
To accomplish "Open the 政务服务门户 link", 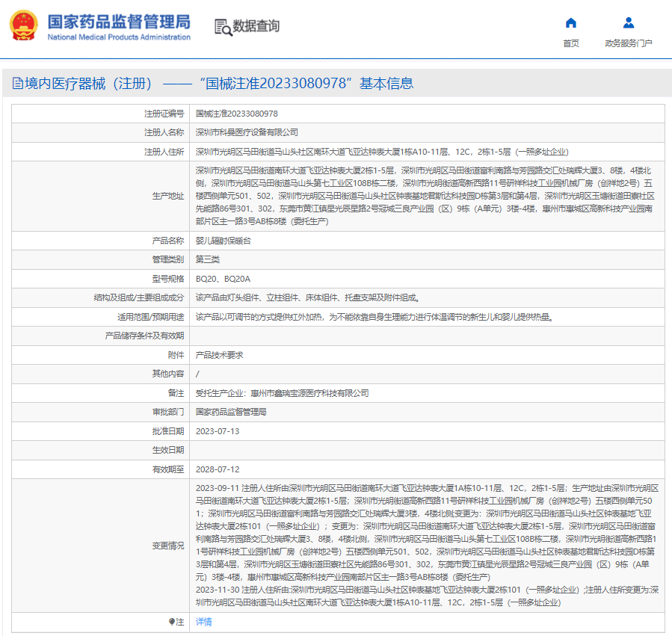I will click(629, 43).
